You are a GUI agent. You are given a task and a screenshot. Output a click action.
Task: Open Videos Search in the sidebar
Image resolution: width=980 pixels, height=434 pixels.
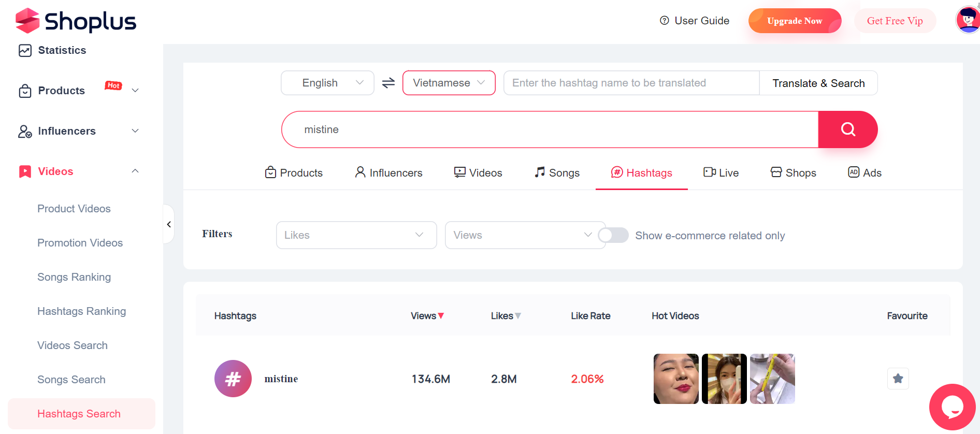[73, 345]
